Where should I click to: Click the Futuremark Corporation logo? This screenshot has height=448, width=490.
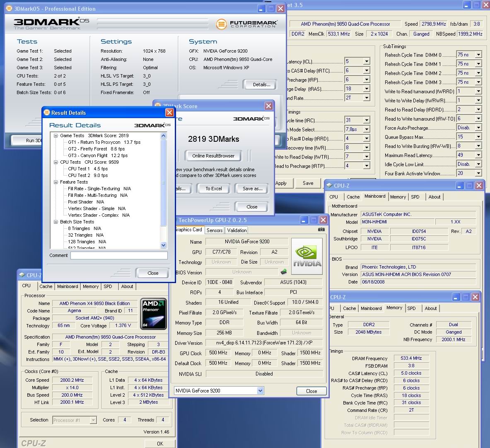(x=246, y=24)
